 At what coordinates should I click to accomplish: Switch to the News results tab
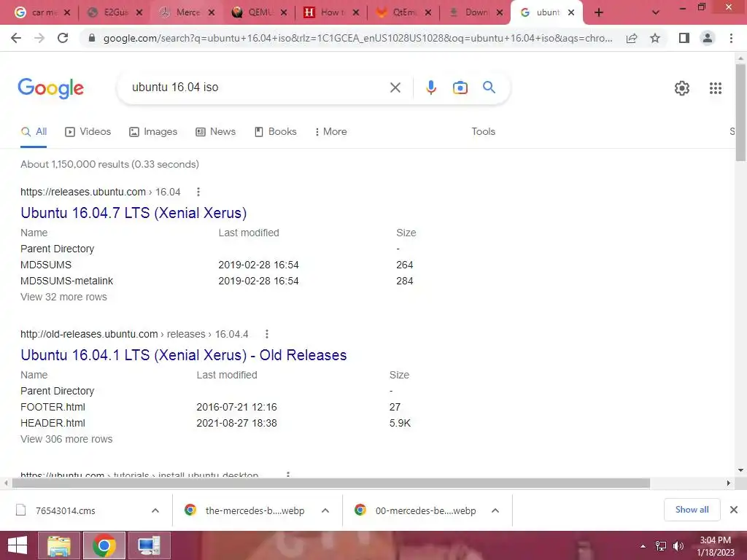[215, 132]
